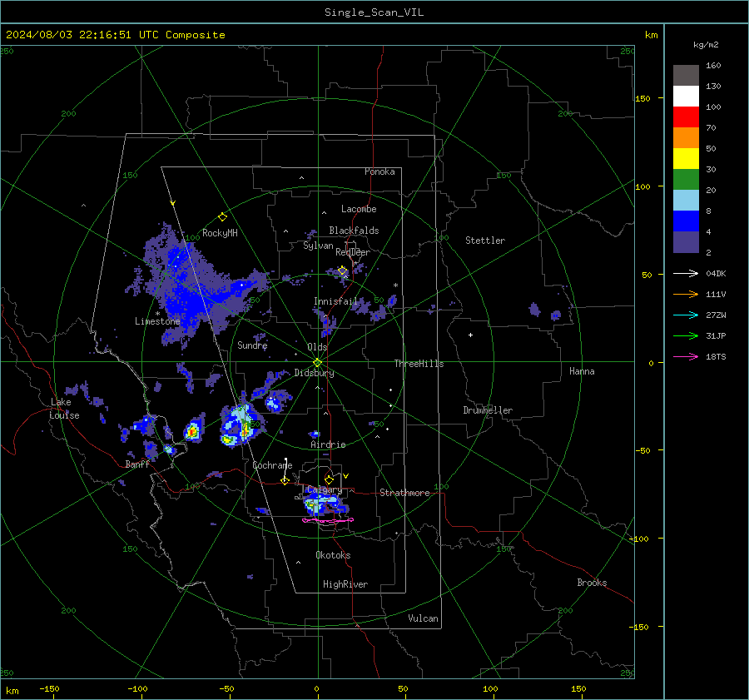Click the Lacombe label
This screenshot has width=749, height=700.
[359, 209]
